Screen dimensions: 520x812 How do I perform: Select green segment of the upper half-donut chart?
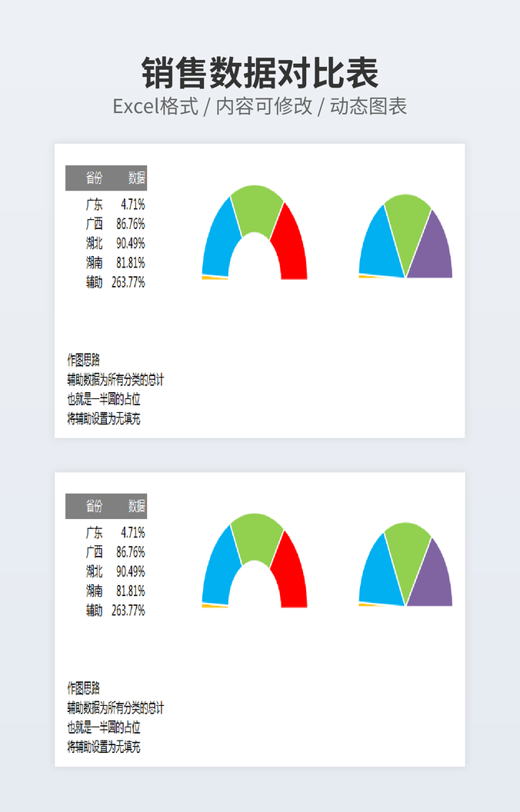click(257, 208)
